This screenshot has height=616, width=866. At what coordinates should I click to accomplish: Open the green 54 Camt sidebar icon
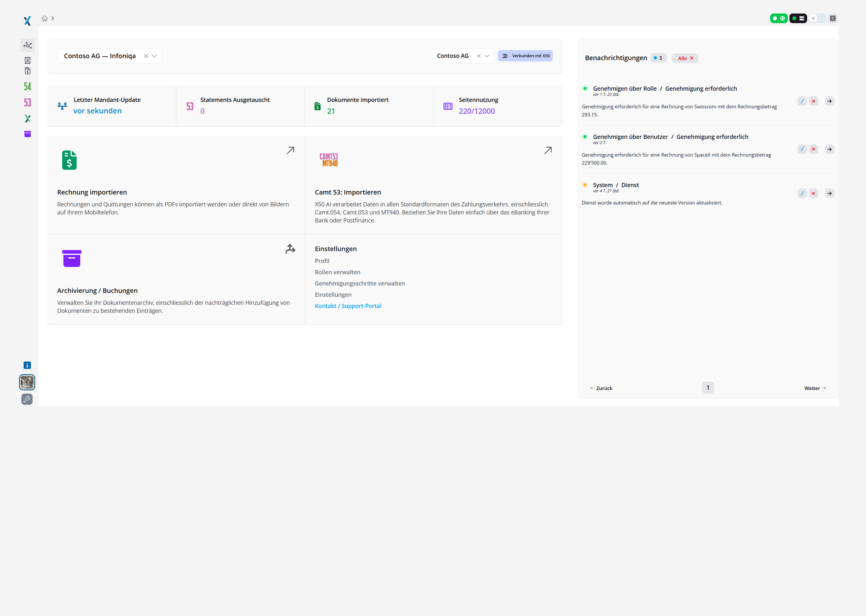(28, 87)
